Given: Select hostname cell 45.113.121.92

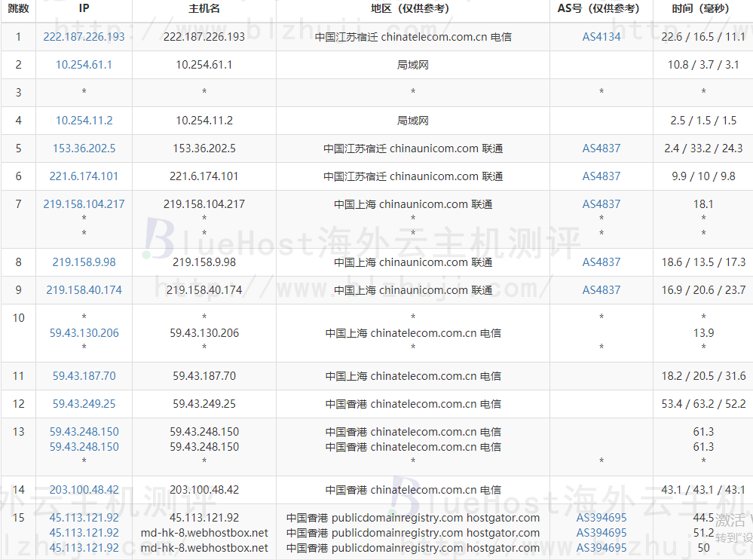Looking at the screenshot, I should click(x=204, y=517).
